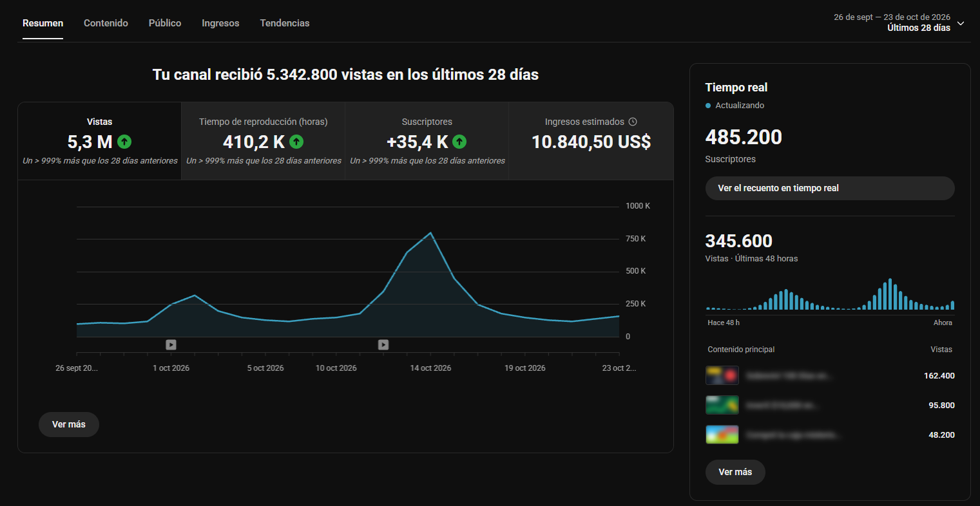The width and height of the screenshot is (980, 506).
Task: Select the Ingresos estimados metric card
Action: point(591,141)
